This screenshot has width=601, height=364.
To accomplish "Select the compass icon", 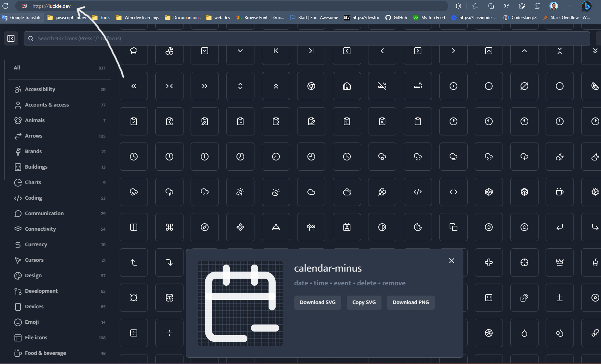I will 204,227.
